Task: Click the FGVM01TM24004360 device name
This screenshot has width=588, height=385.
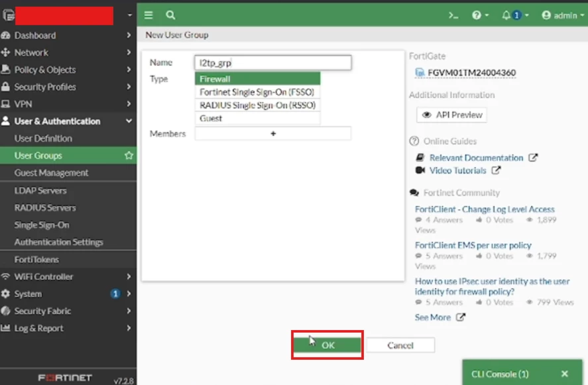Action: 472,72
